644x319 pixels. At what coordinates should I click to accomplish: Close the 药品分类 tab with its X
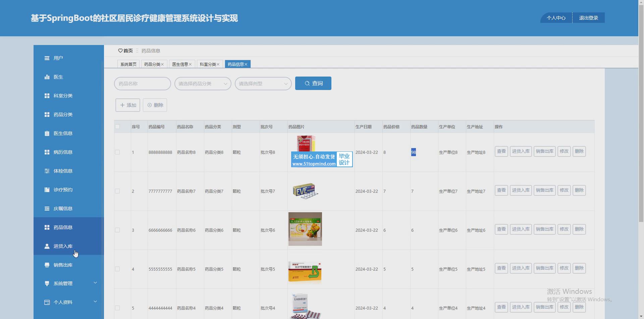(x=162, y=64)
